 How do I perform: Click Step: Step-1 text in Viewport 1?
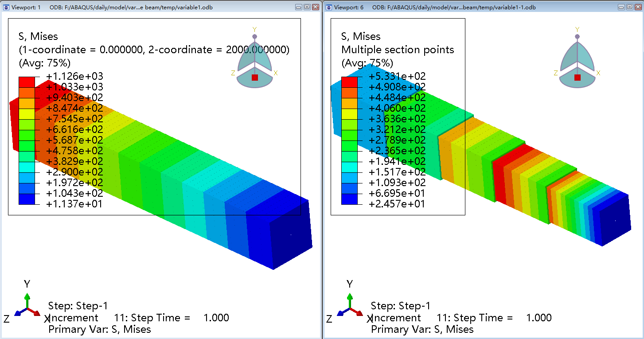click(78, 306)
